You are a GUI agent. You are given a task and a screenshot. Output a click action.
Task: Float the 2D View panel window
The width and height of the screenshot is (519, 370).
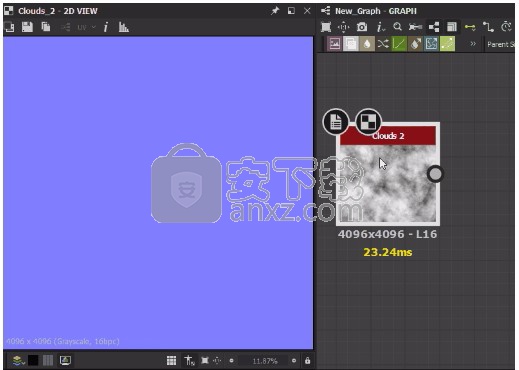(x=291, y=11)
